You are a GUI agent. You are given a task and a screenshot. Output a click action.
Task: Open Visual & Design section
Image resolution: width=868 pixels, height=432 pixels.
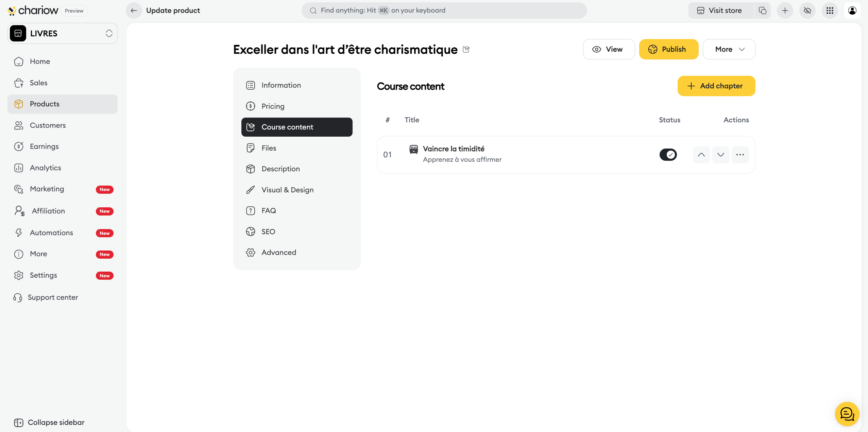287,190
